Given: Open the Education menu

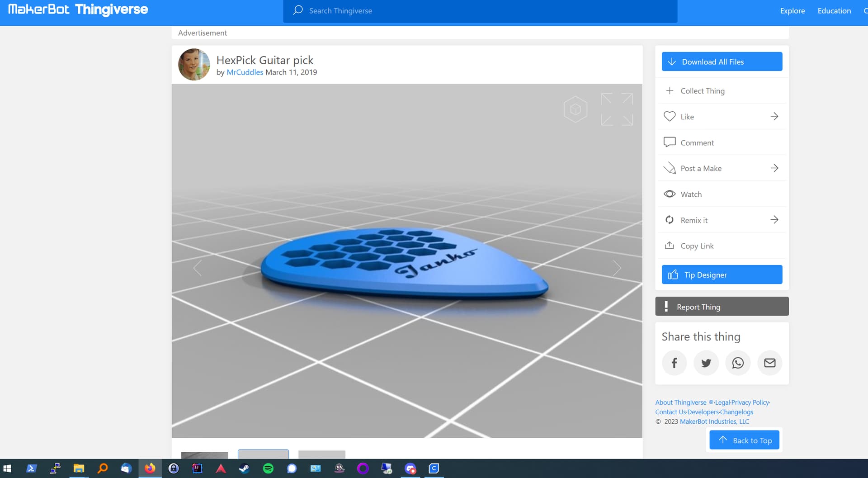Looking at the screenshot, I should pos(834,11).
